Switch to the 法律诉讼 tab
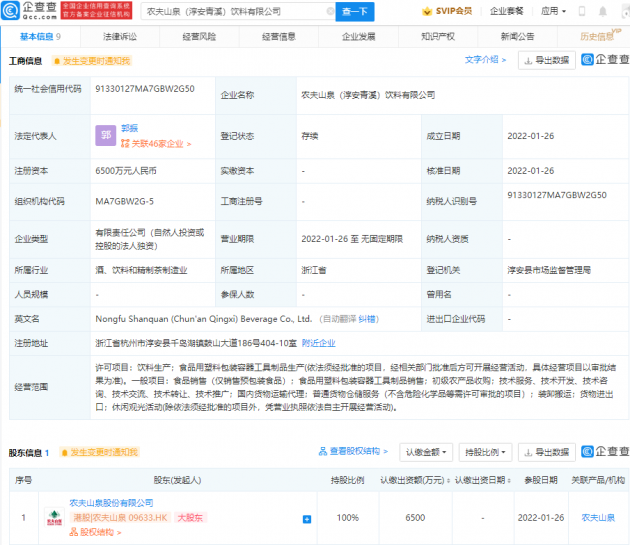This screenshot has height=545, width=630. pyautogui.click(x=122, y=36)
